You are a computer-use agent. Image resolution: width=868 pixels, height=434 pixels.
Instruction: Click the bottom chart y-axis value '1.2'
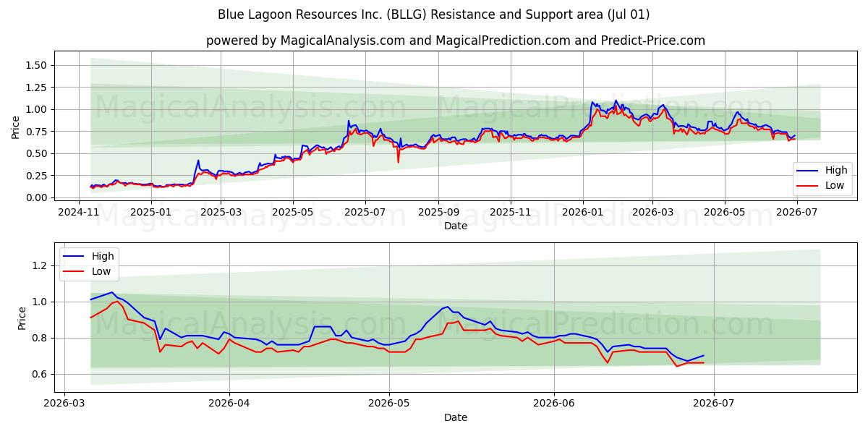41,265
